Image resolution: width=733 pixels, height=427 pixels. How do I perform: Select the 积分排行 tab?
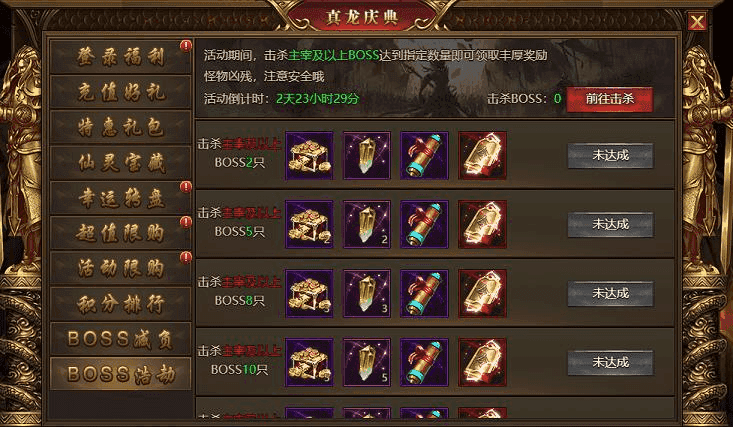click(x=121, y=304)
